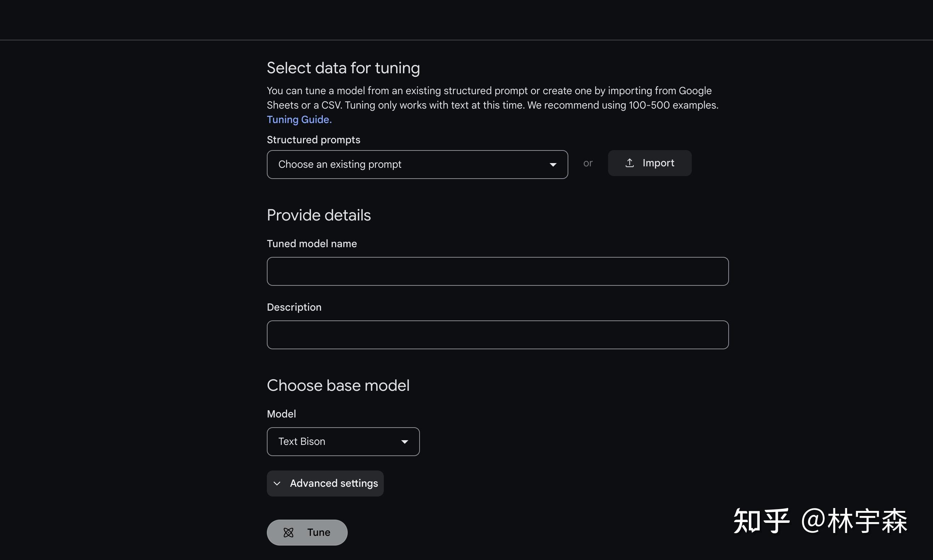Click the caret arrow in the Text Bison dropdown
This screenshot has height=560, width=933.
404,442
